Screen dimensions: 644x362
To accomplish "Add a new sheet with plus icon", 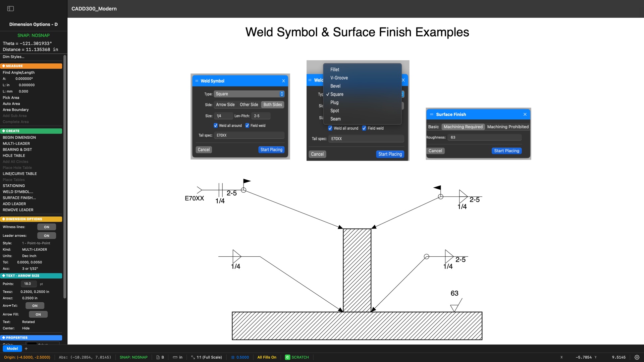I will pos(26,349).
